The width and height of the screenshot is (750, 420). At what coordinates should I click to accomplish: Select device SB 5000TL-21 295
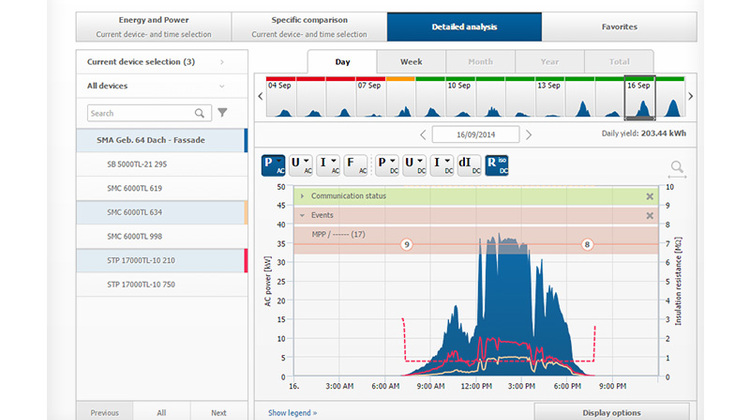click(162, 164)
